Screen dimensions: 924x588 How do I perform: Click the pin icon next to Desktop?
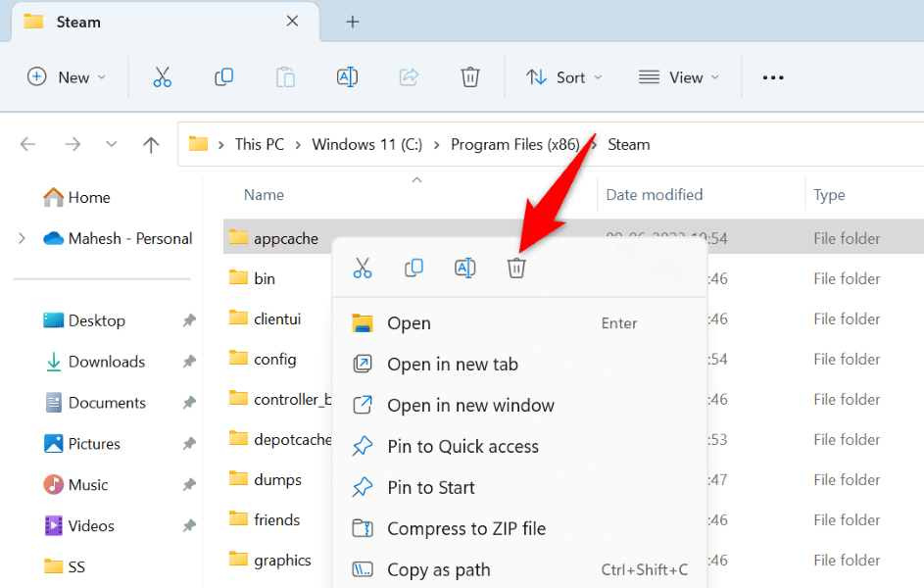pos(189,320)
